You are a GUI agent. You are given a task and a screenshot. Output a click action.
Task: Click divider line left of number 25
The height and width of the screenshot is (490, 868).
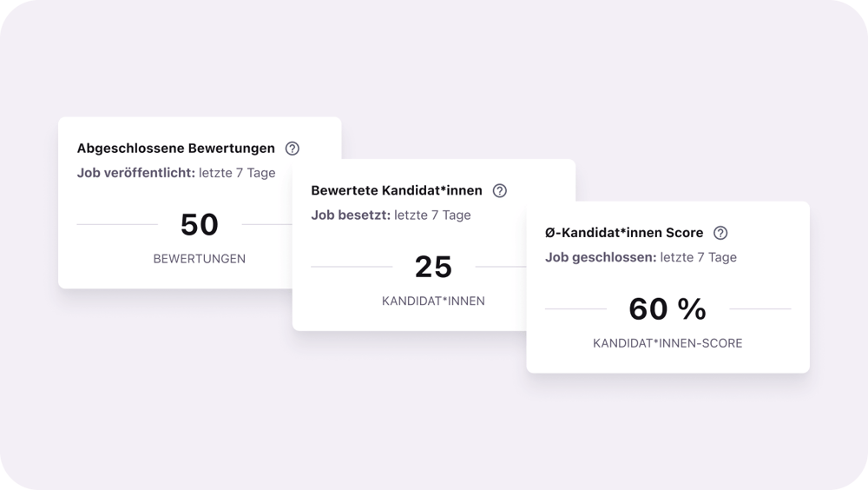click(x=352, y=267)
